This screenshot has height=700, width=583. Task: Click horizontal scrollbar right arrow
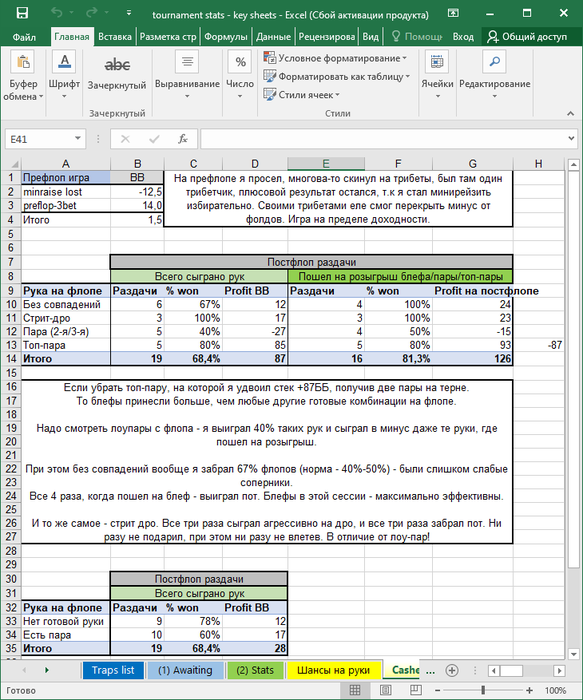tap(559, 670)
